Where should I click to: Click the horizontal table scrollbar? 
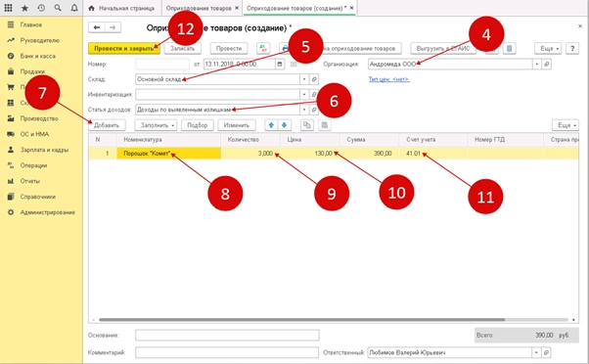click(x=301, y=320)
